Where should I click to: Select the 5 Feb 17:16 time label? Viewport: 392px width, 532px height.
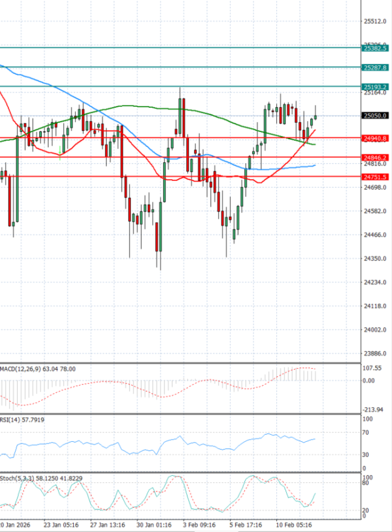point(245,525)
